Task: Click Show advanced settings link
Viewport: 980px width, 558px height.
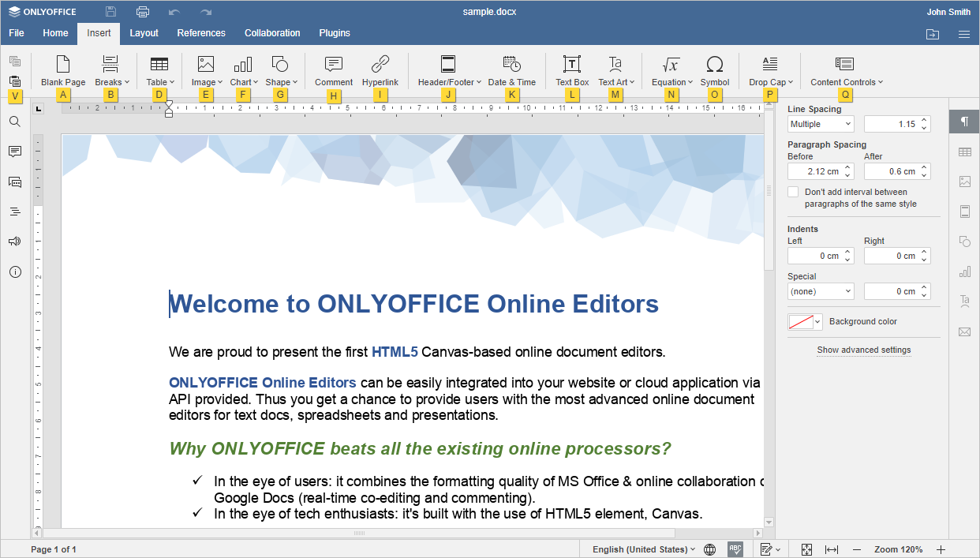Action: [864, 350]
